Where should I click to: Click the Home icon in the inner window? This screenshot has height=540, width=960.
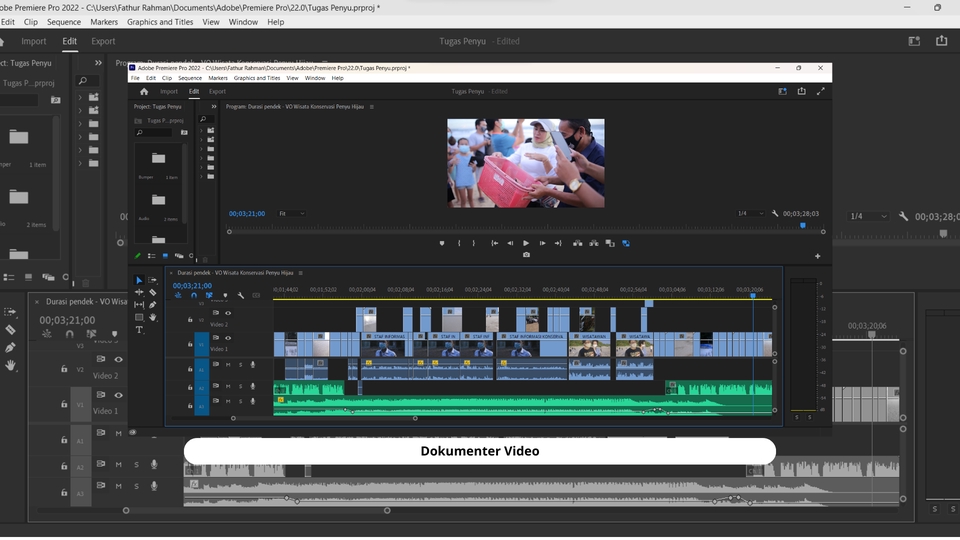144,91
